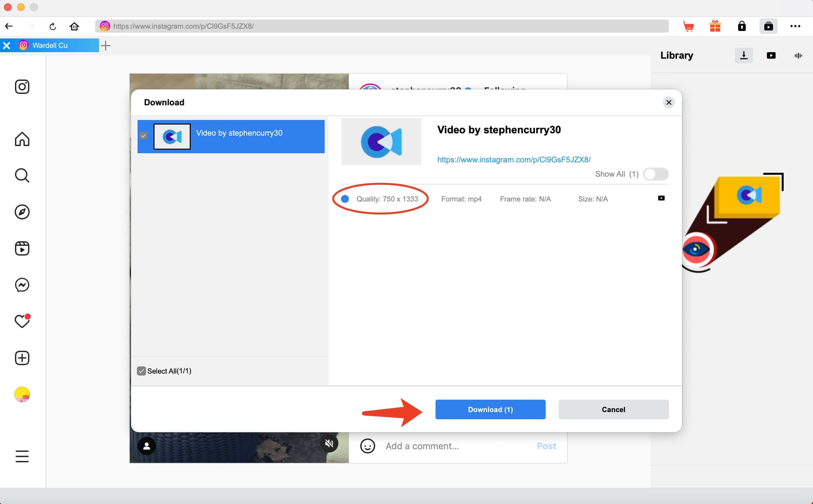
Task: Open the Library audio waveform icon
Action: 798,55
